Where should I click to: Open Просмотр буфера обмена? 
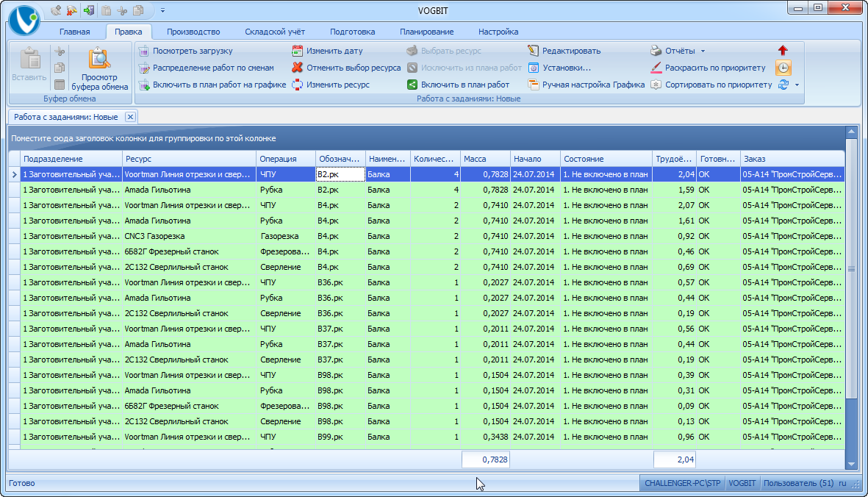tap(100, 69)
